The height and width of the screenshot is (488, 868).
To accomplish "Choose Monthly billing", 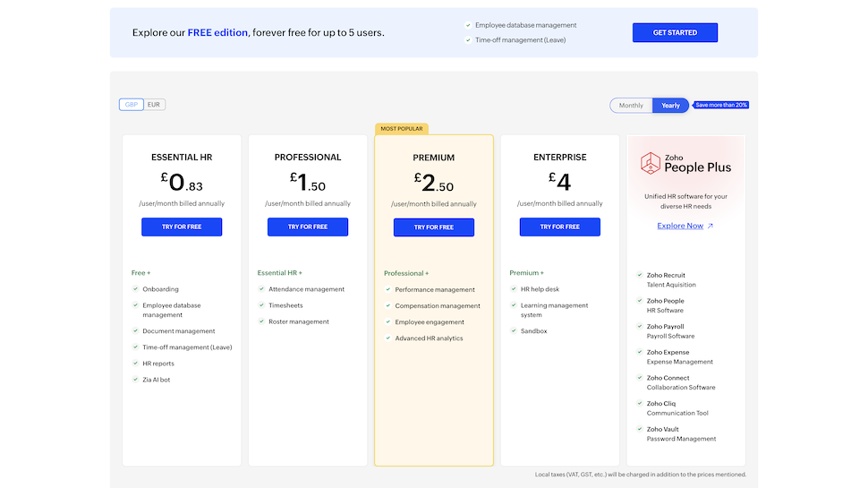I will coord(631,106).
